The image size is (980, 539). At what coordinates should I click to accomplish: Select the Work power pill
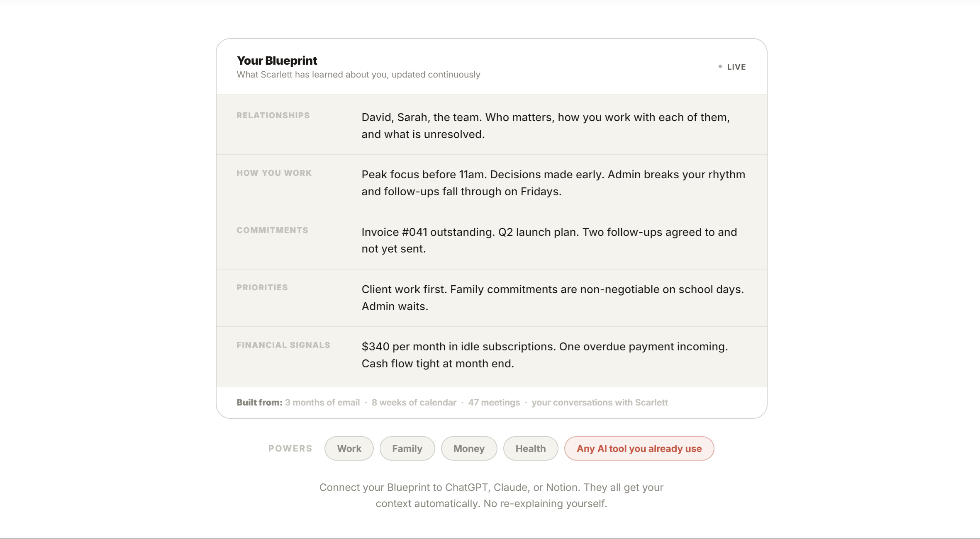pyautogui.click(x=349, y=448)
